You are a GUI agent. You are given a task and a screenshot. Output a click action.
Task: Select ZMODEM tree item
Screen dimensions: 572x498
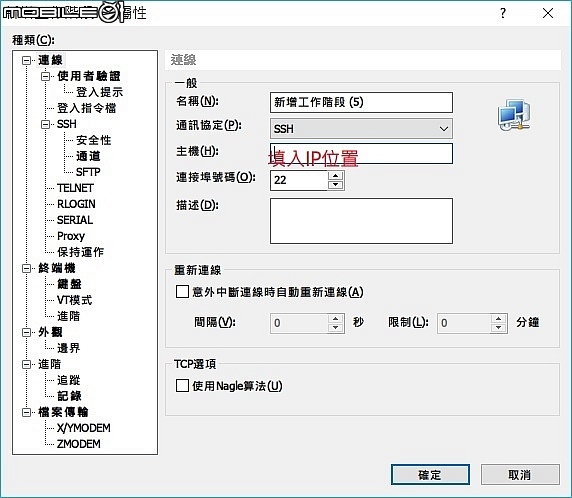pyautogui.click(x=78, y=444)
